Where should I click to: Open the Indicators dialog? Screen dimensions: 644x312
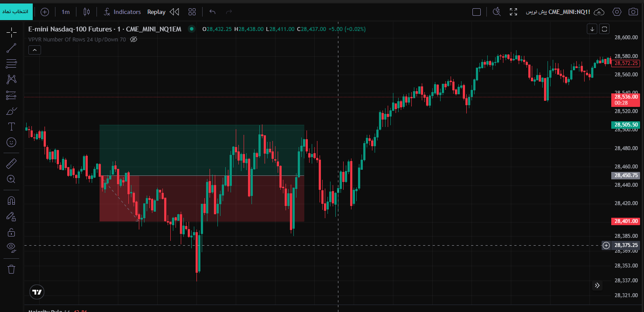pyautogui.click(x=127, y=12)
